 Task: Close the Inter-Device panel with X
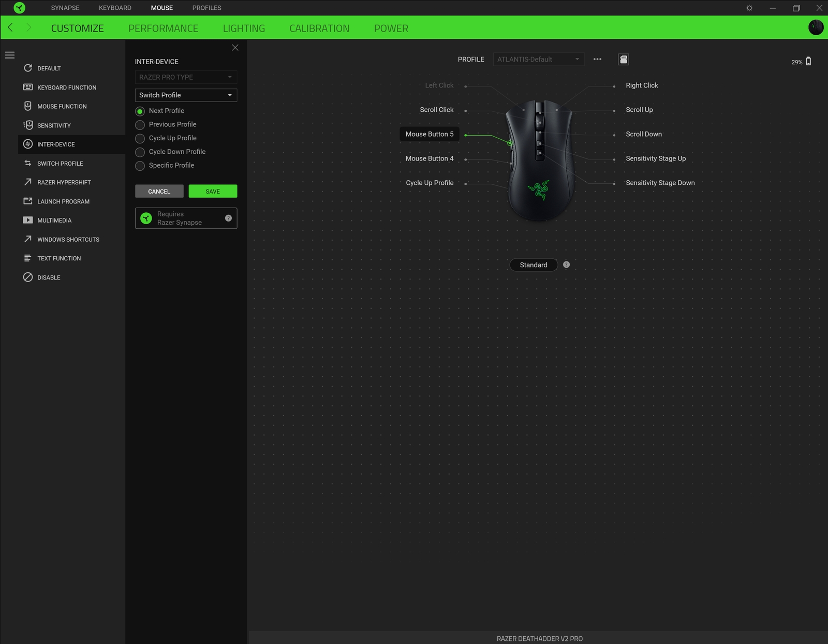click(235, 48)
